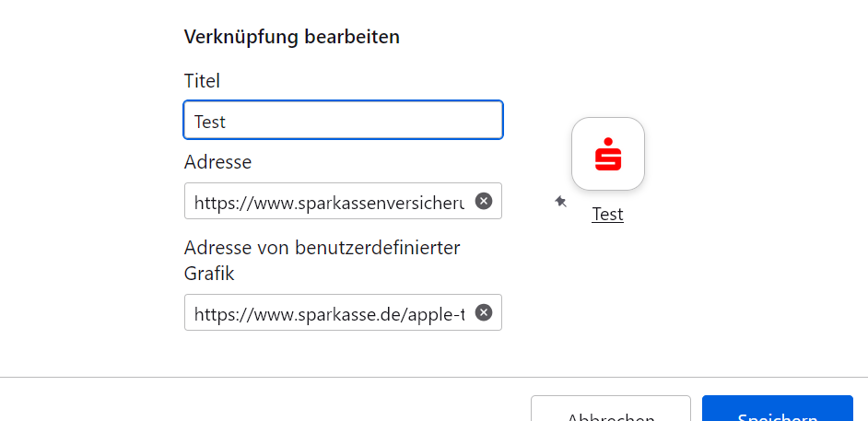
Task: Clear the Adresse URL field
Action: click(x=484, y=201)
